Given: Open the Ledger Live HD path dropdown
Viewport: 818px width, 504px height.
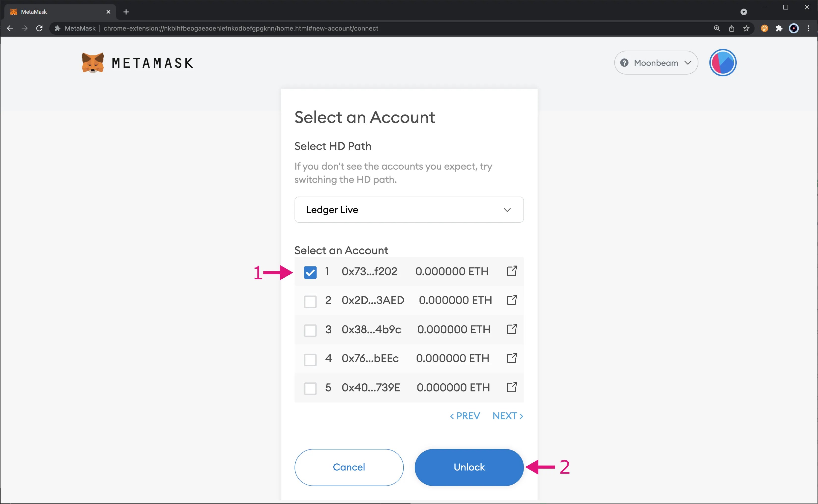Looking at the screenshot, I should [x=409, y=210].
